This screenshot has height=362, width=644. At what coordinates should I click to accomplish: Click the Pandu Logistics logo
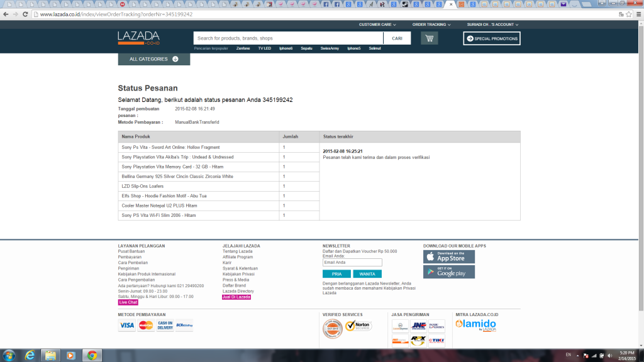(436, 326)
